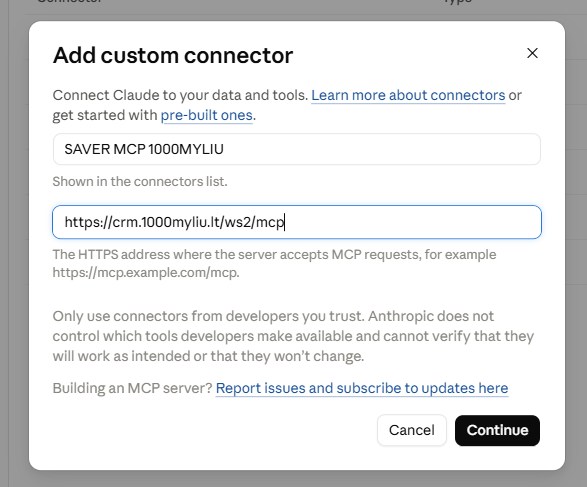Continue to add the connector

(x=497, y=430)
